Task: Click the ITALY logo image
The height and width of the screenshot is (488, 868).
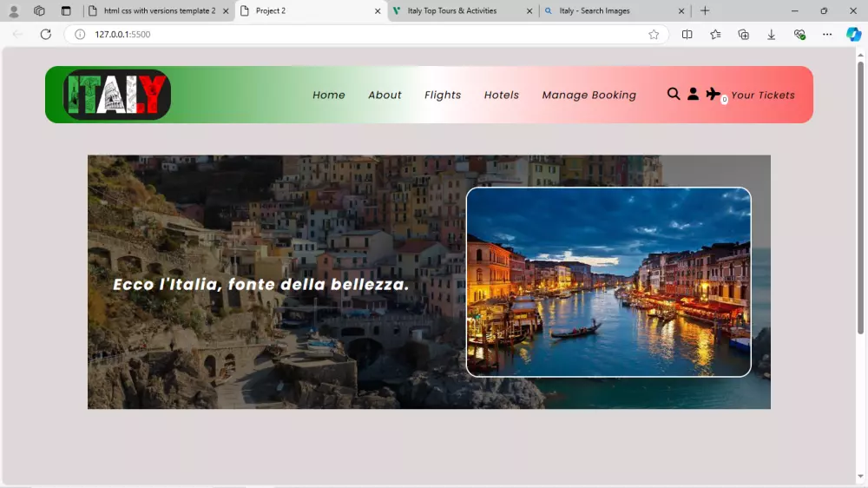Action: [x=117, y=95]
